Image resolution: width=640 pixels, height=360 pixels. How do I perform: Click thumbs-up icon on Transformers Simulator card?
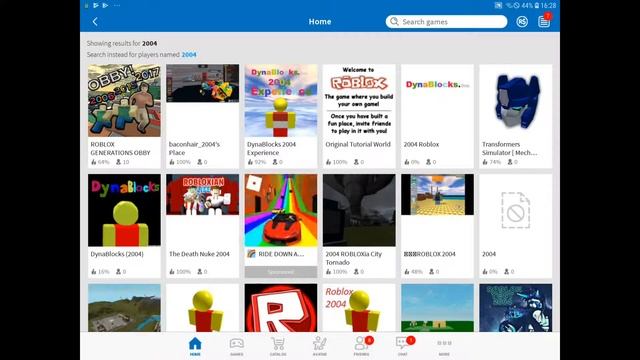(485, 162)
